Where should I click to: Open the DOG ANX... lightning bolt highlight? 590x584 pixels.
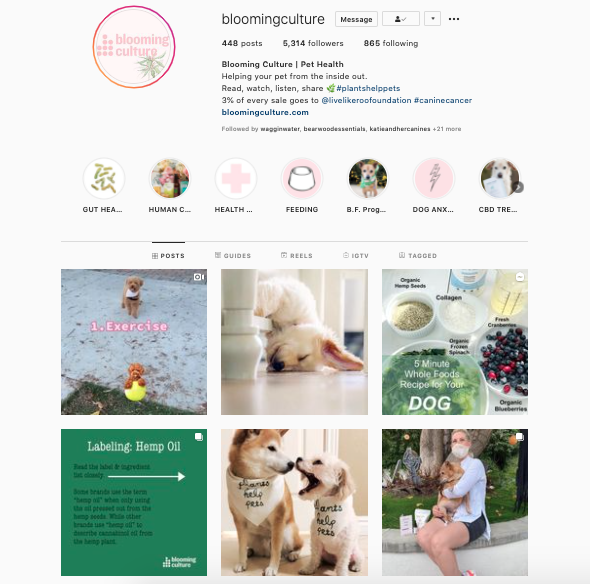coord(433,178)
